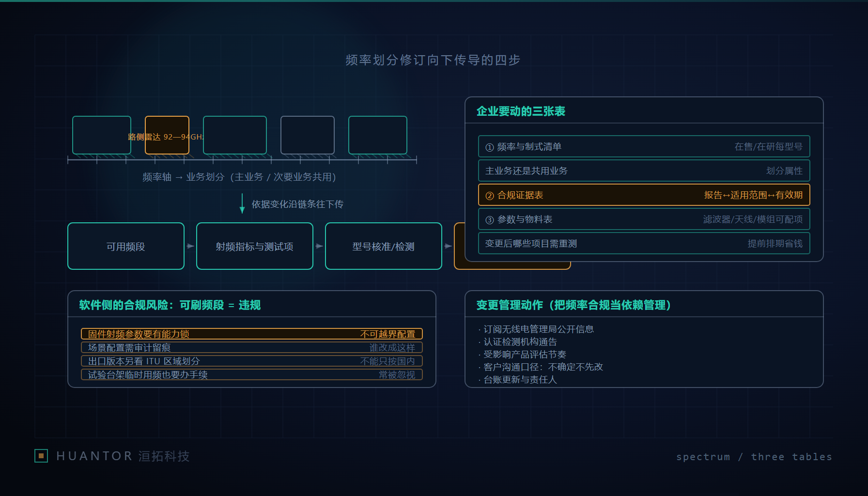The height and width of the screenshot is (496, 868).
Task: Select row ③ 参数与物料表
Action: [x=644, y=219]
